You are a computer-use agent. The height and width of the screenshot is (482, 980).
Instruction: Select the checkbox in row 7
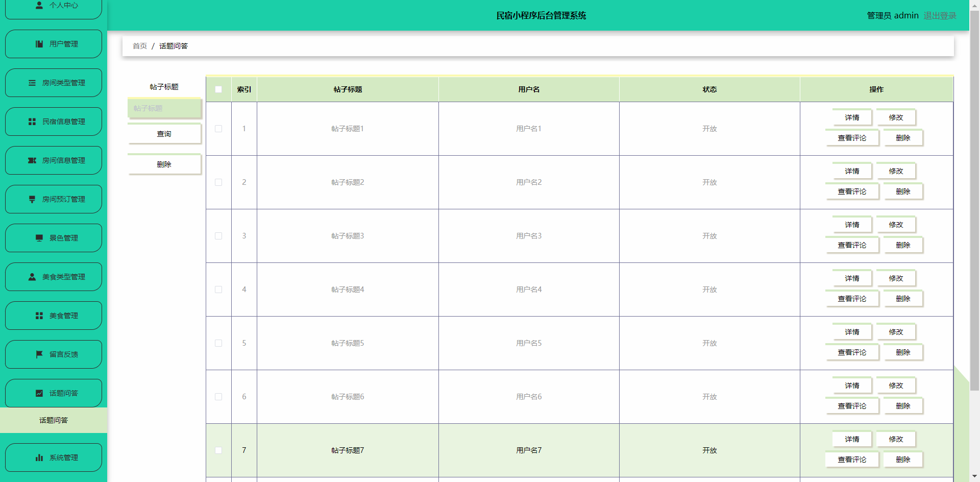coord(218,450)
